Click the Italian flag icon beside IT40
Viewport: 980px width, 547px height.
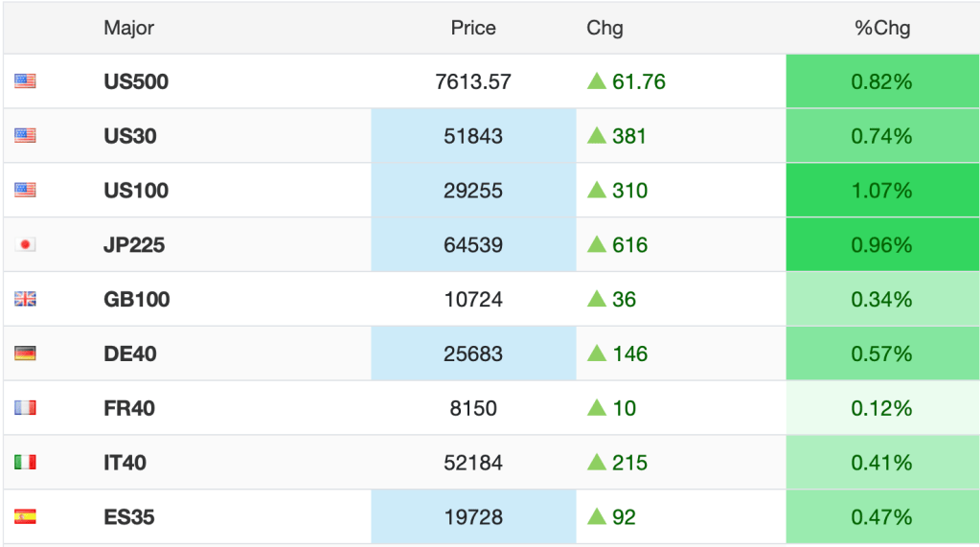[25, 462]
